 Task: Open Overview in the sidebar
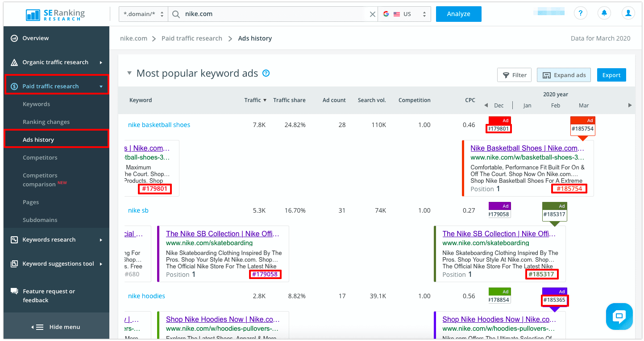(x=36, y=38)
